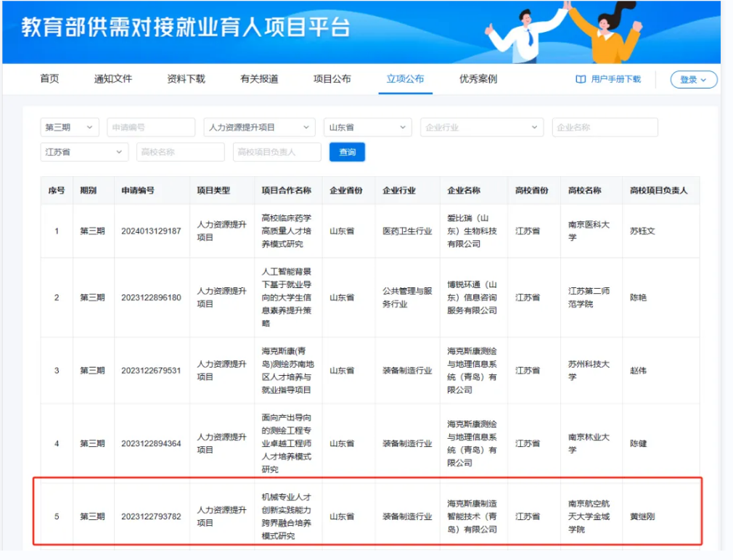Viewport: 733px width, 560px height.
Task: Go to the 有关报道 tab
Action: (x=259, y=79)
